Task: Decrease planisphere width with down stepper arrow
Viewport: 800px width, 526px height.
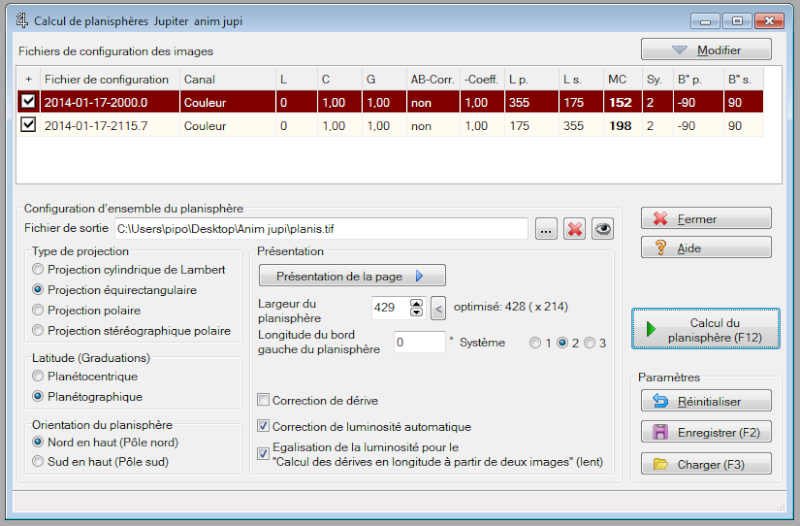Action: [x=417, y=312]
